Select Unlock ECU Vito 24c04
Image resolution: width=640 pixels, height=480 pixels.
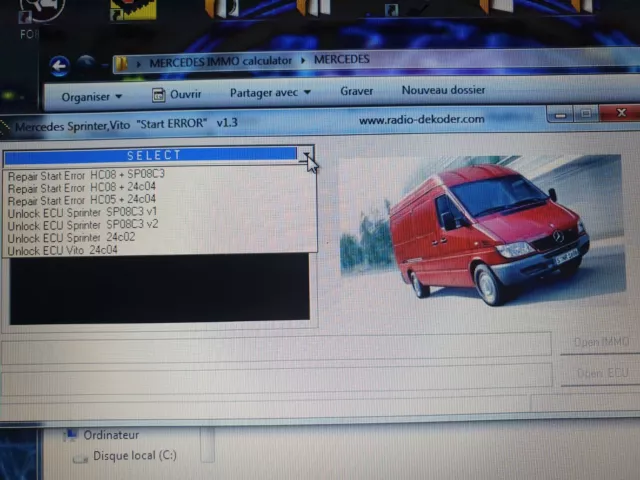(62, 250)
